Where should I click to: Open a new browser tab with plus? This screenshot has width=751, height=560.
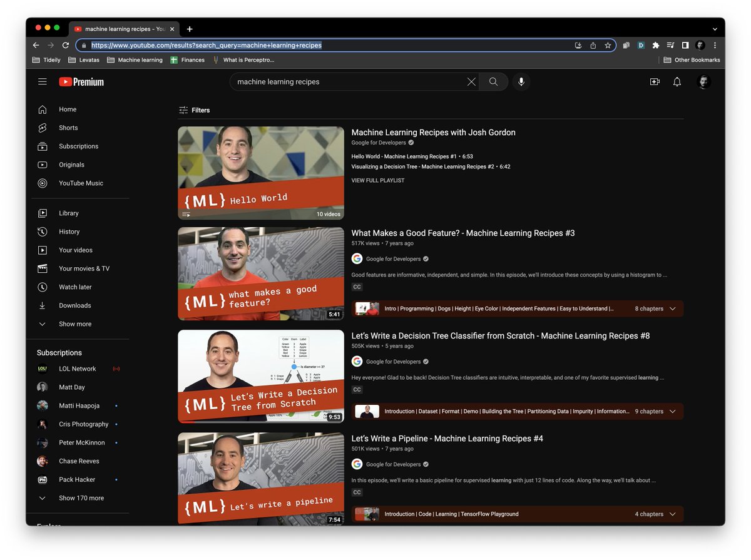point(190,29)
